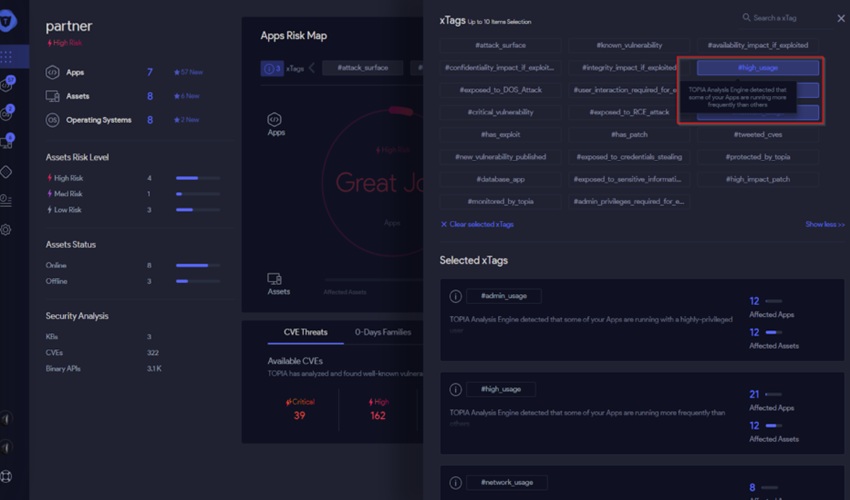The height and width of the screenshot is (500, 850).
Task: Click the 2 New operating systems link
Action: click(x=186, y=120)
